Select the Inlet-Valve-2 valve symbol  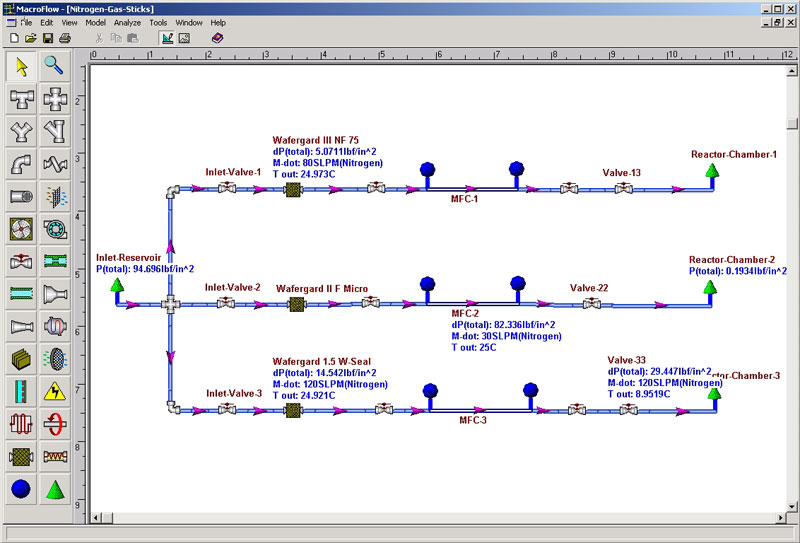tap(226, 303)
